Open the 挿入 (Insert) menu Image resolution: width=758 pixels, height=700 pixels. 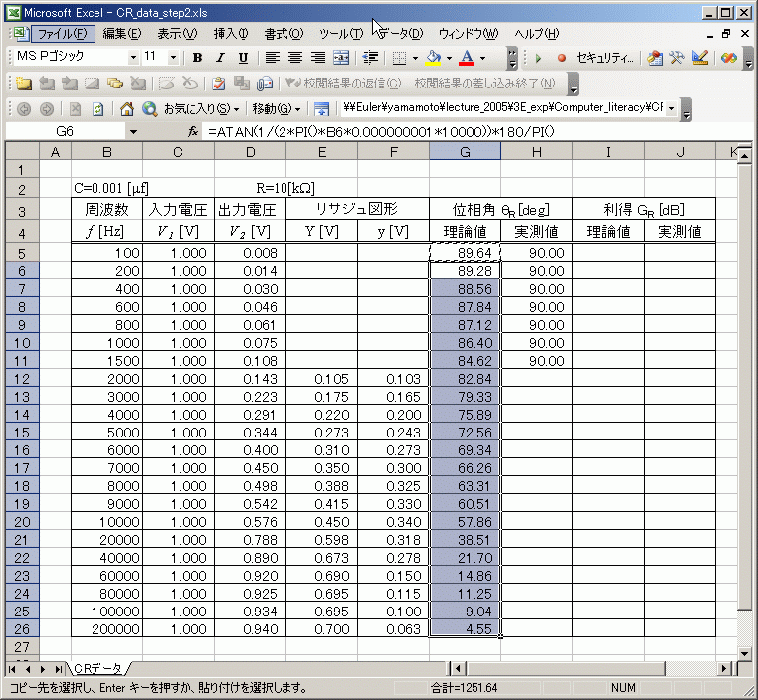pyautogui.click(x=232, y=33)
